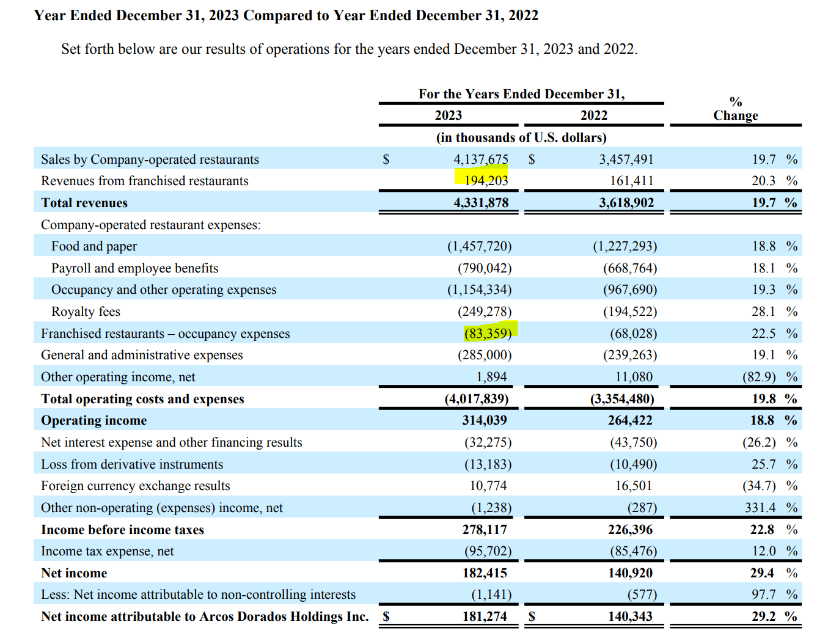Image resolution: width=817 pixels, height=644 pixels.
Task: Click "Foreign currency exchange results" label
Action: (x=136, y=486)
